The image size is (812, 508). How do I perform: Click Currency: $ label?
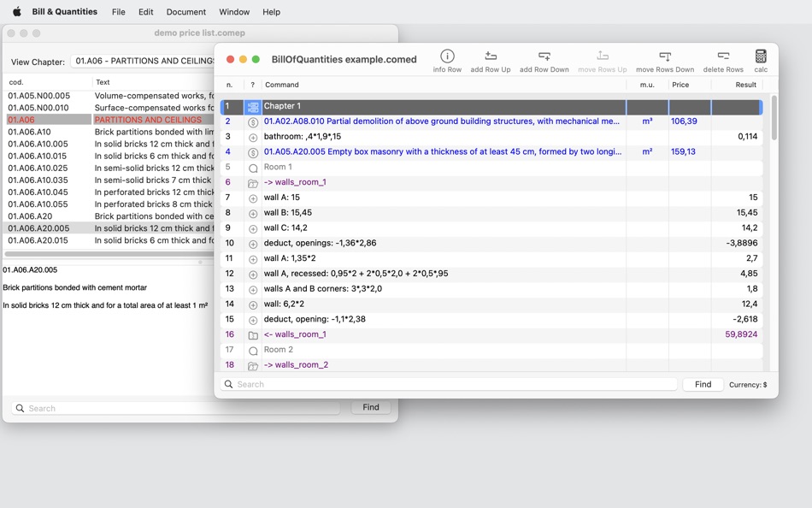coord(748,385)
